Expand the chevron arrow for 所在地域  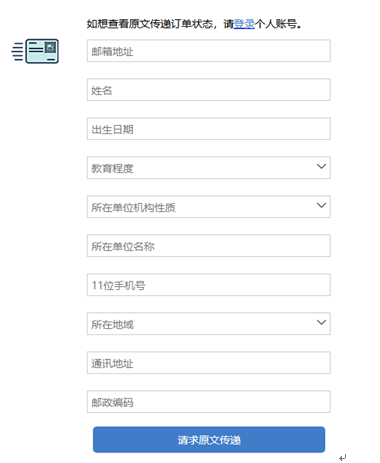(321, 322)
